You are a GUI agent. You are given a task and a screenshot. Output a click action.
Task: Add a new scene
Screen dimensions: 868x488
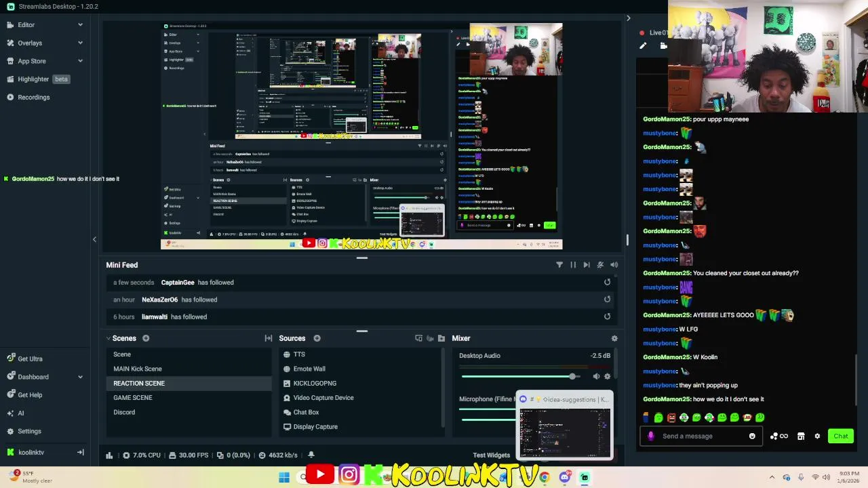pyautogui.click(x=146, y=338)
